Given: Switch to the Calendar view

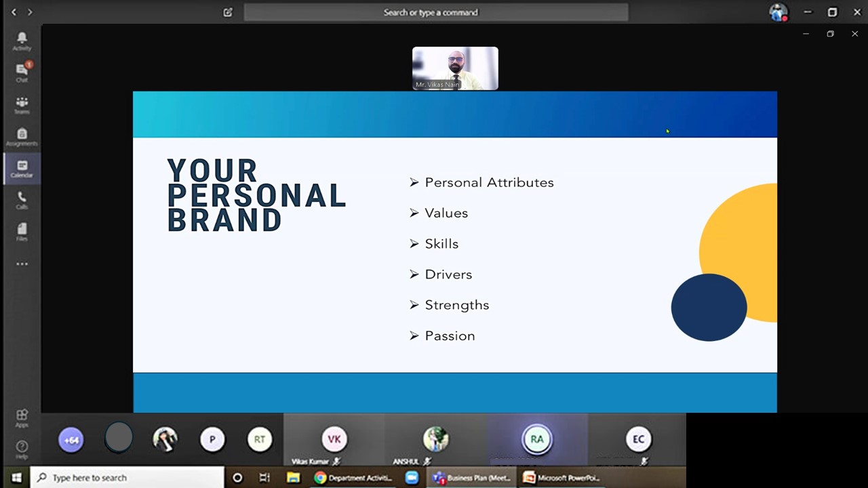Looking at the screenshot, I should click(x=22, y=168).
